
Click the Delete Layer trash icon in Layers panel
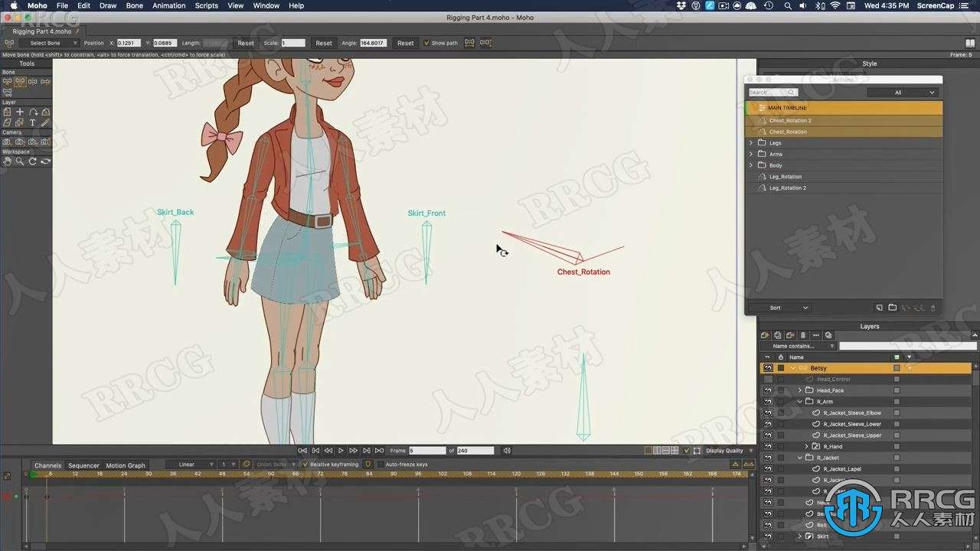point(802,335)
